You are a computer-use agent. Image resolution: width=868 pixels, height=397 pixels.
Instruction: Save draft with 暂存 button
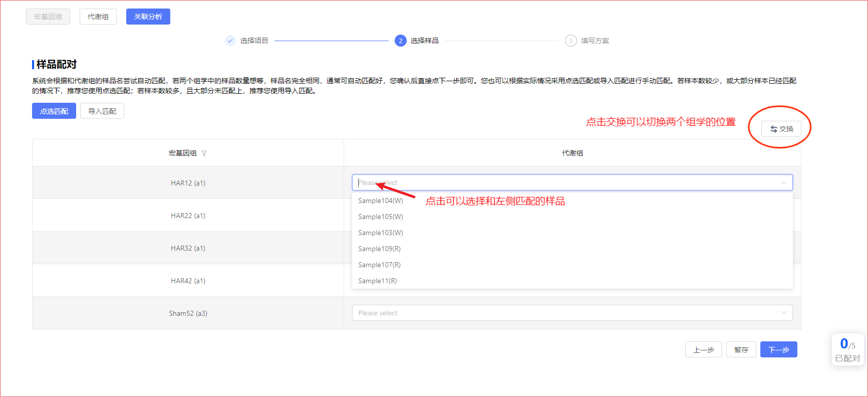(x=741, y=349)
